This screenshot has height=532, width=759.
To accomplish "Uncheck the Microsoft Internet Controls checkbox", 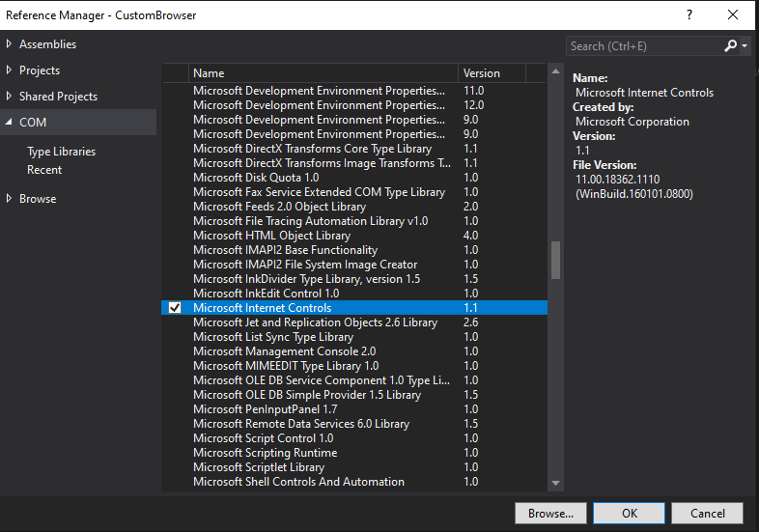I will pos(175,308).
